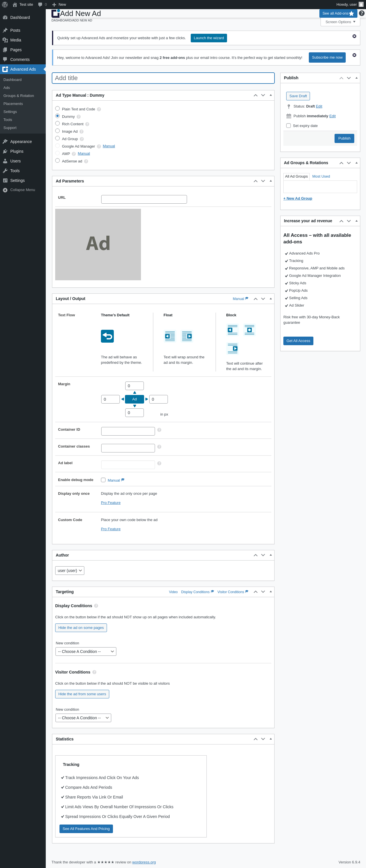
Task: Collapse the Statistics panel
Action: [x=270, y=739]
